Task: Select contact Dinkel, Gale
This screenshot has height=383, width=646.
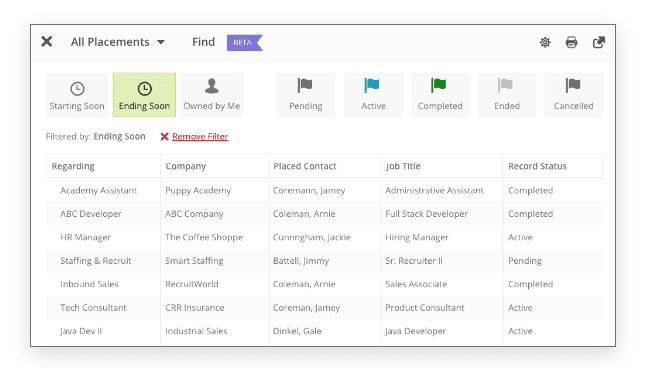Action: [x=297, y=331]
